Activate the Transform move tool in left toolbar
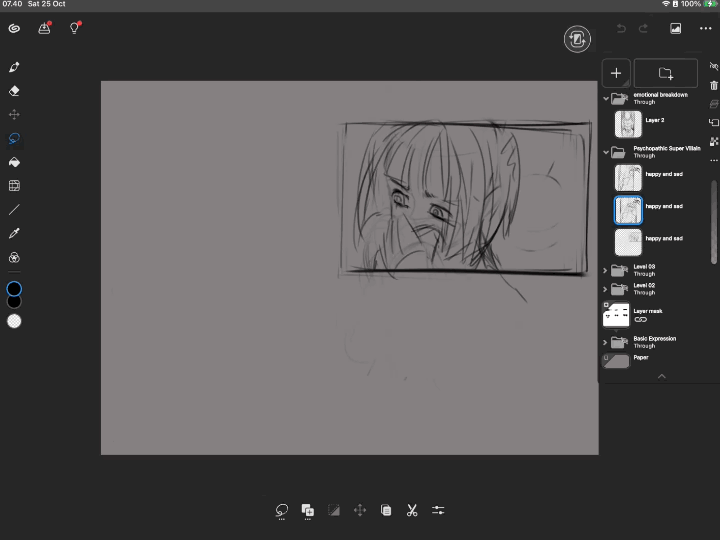 (x=14, y=114)
